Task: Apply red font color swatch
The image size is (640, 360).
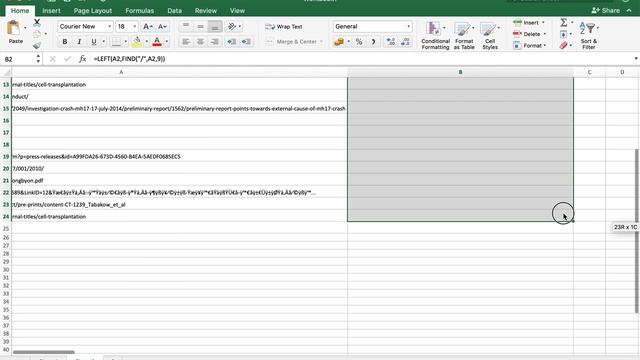Action: coord(157,42)
